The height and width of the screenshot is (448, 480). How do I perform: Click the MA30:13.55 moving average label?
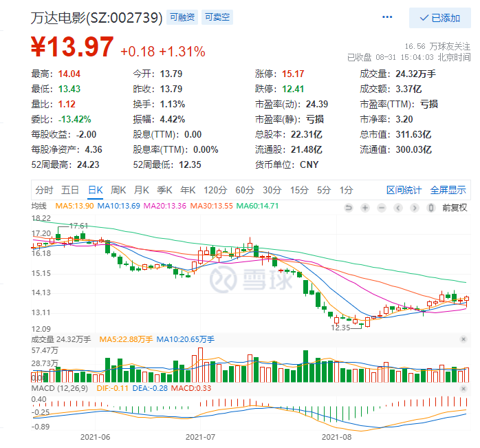pyautogui.click(x=211, y=206)
